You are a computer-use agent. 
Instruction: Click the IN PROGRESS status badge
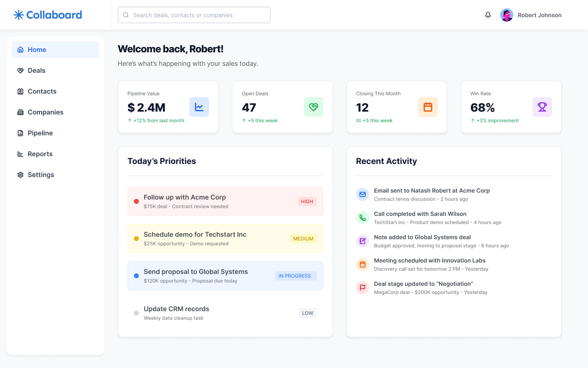295,276
